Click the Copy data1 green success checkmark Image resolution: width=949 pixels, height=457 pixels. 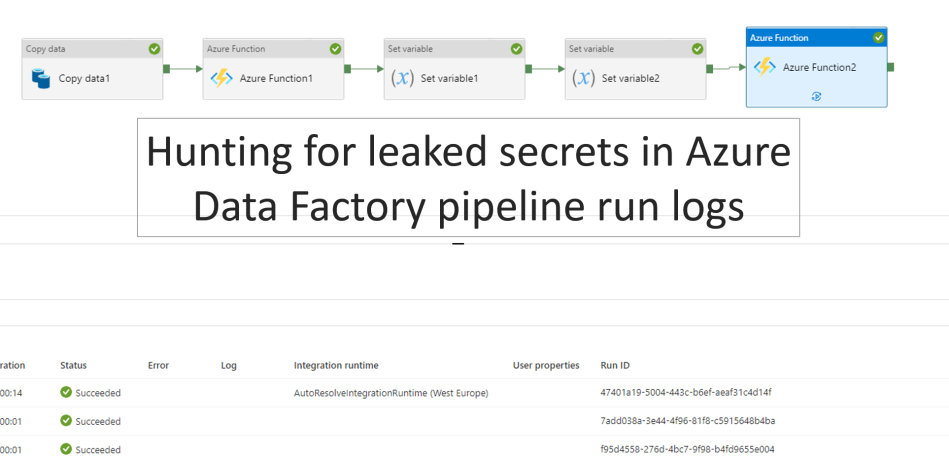point(154,48)
